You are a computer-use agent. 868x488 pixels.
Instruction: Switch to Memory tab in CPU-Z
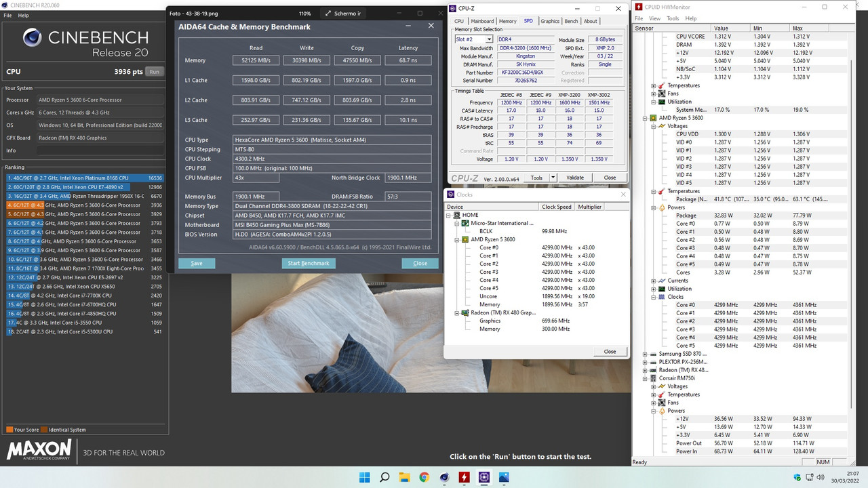pyautogui.click(x=507, y=21)
